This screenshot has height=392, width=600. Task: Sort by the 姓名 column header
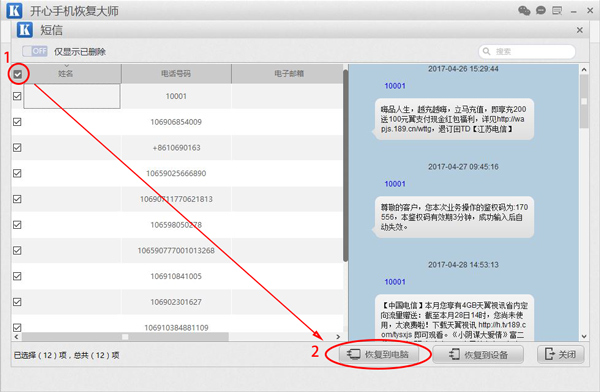[x=65, y=74]
